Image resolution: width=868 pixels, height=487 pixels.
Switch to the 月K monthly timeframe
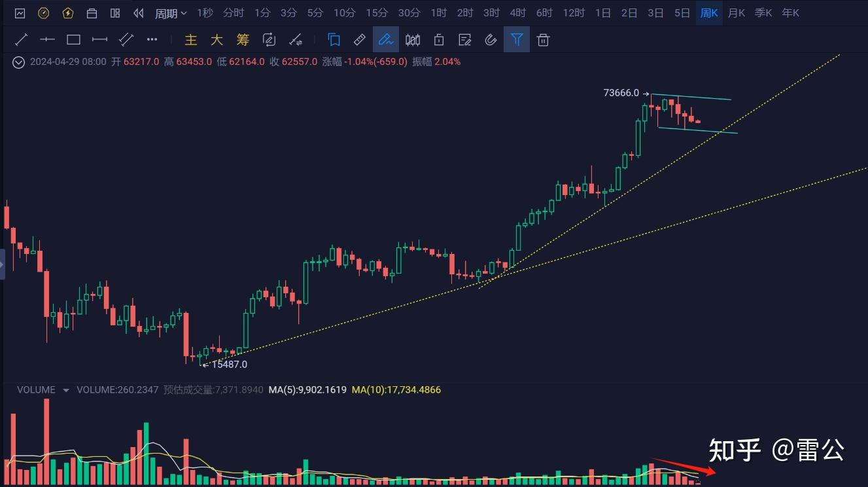(x=737, y=13)
